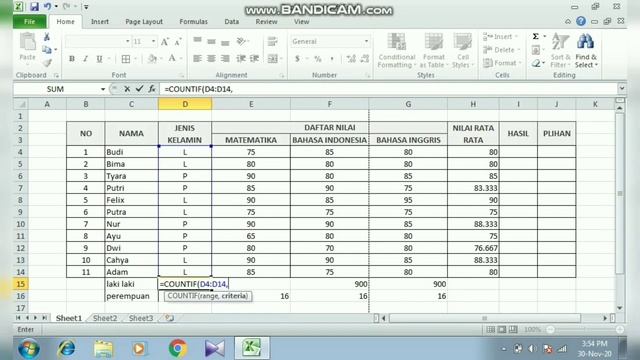
Task: Click the Fill Color bucket icon
Action: click(152, 59)
